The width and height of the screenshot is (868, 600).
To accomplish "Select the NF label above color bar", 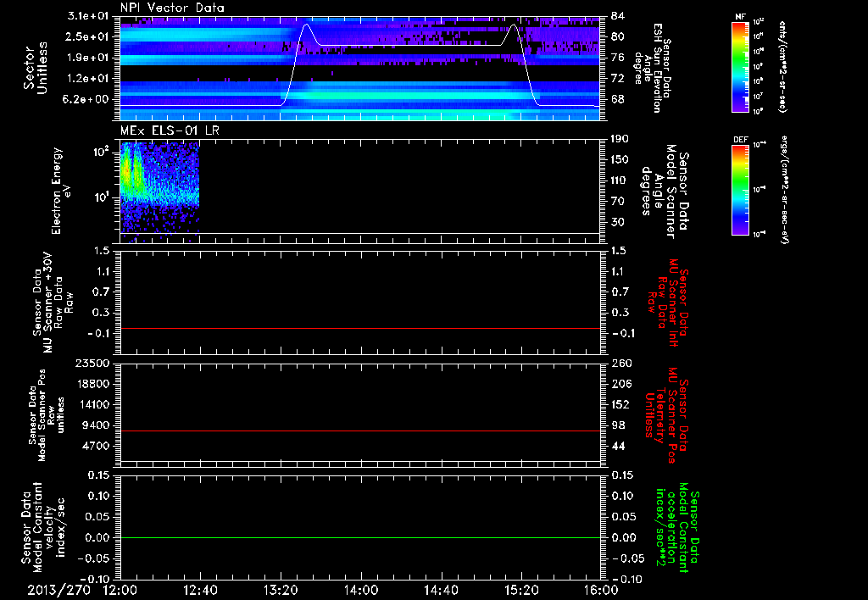I will (x=741, y=17).
